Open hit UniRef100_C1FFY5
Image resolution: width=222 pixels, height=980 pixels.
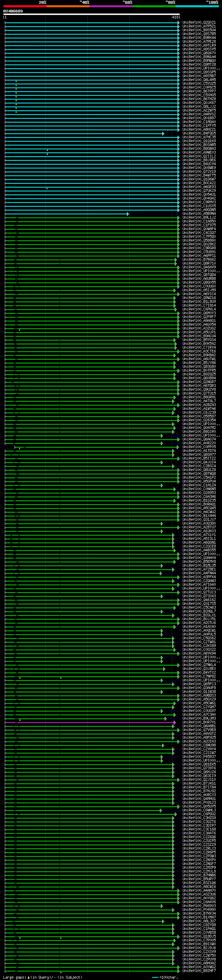coord(199,125)
